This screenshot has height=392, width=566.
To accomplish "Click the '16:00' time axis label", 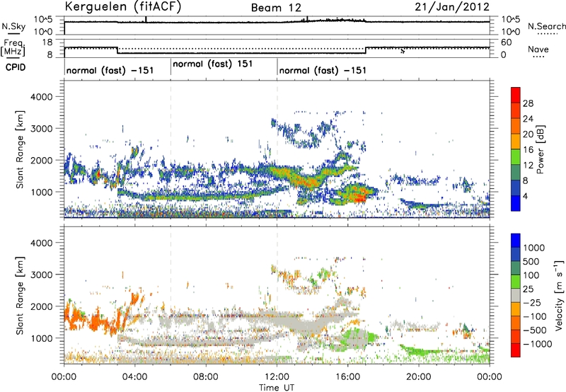I will point(347,377).
